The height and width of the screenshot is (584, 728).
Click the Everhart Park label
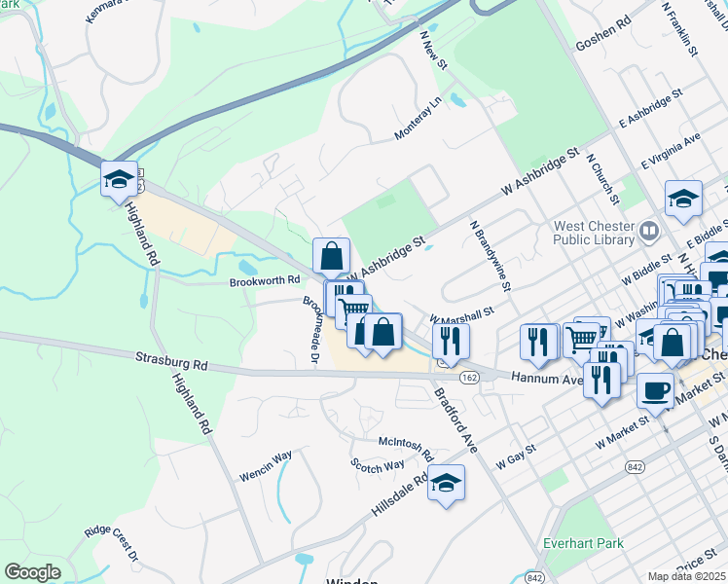coord(583,543)
